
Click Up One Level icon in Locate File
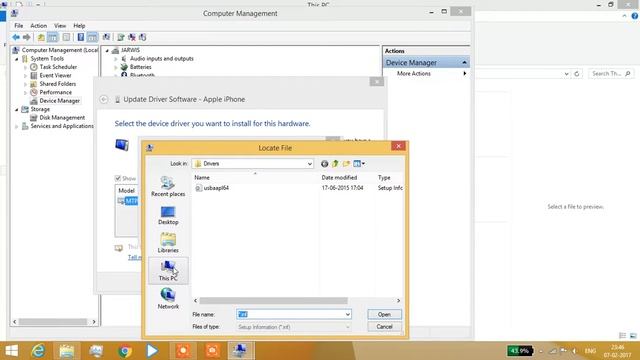pyautogui.click(x=335, y=164)
